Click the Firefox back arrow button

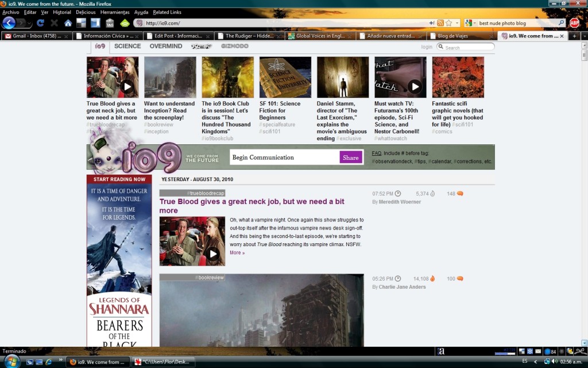coord(9,23)
